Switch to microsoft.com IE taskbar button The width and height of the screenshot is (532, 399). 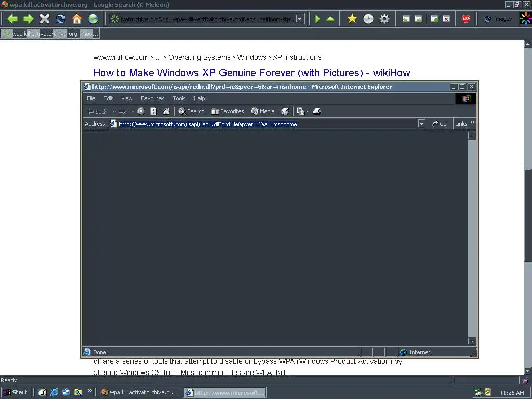click(225, 392)
